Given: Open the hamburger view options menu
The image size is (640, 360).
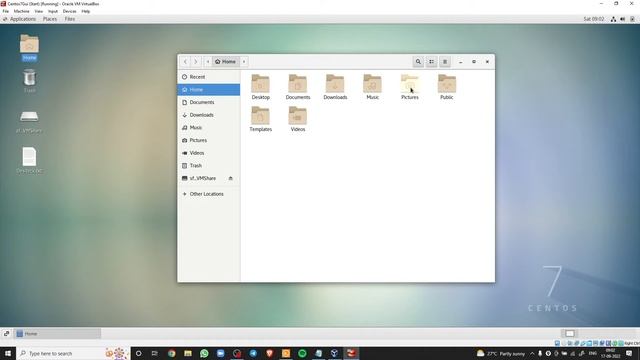Looking at the screenshot, I should tap(445, 62).
